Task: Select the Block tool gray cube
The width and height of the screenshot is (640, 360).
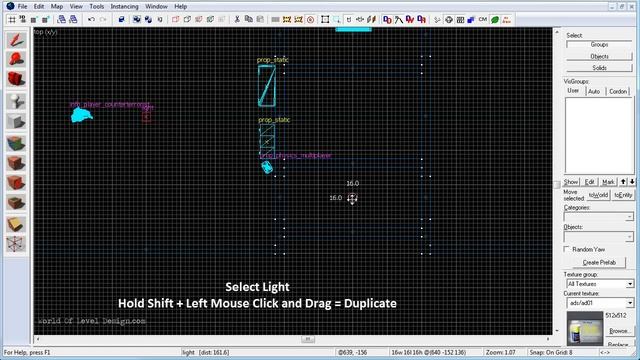Action: click(16, 121)
